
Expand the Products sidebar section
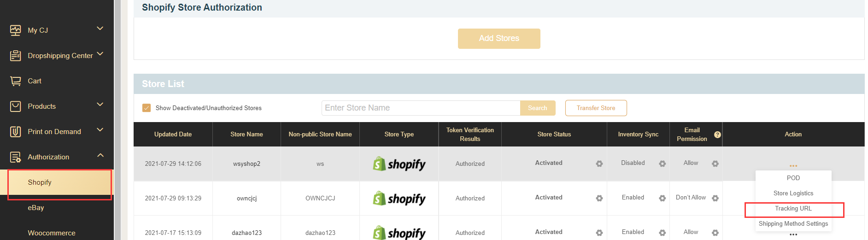click(100, 105)
